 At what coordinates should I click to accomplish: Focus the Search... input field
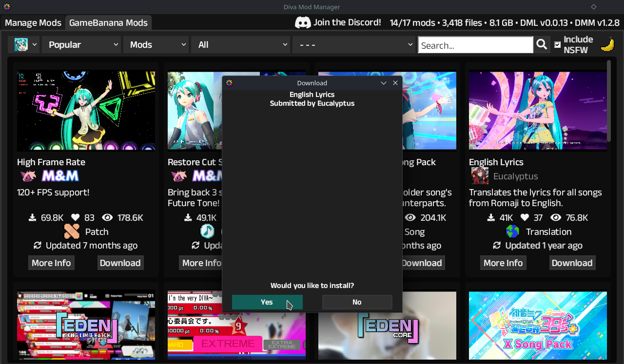(x=475, y=45)
